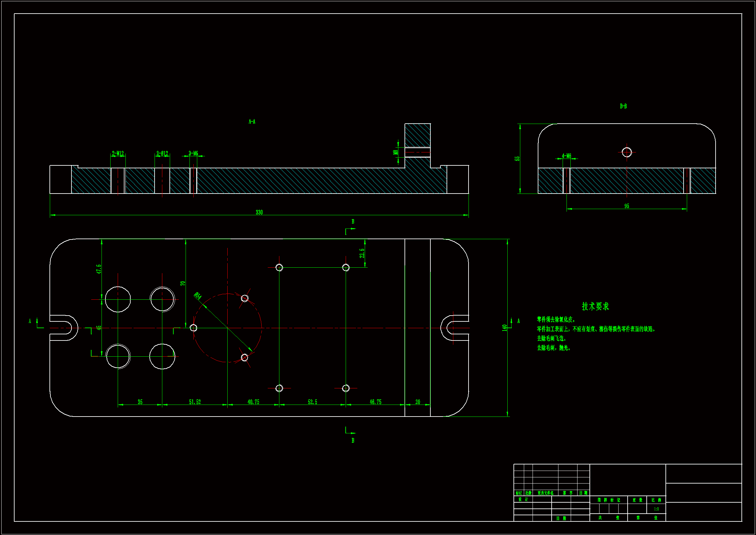Click the 70 vertical dimension text
Screen dimensions: 756x535
click(x=183, y=283)
